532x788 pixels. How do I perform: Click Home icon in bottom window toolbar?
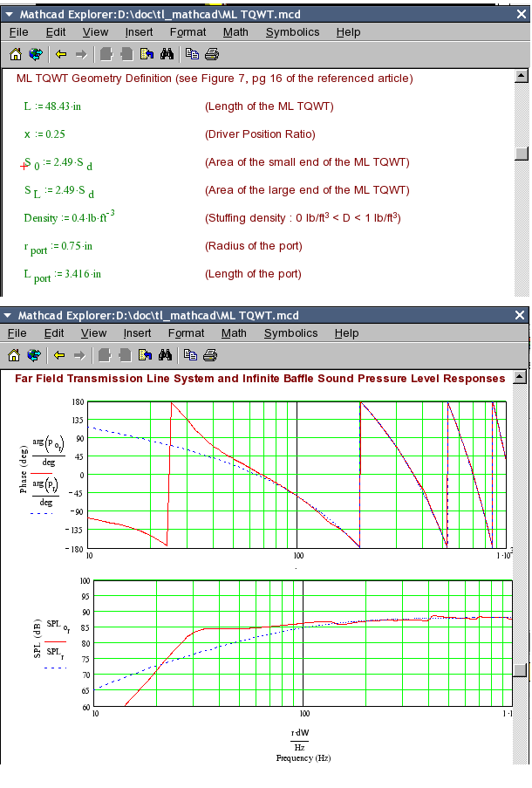pos(14,355)
